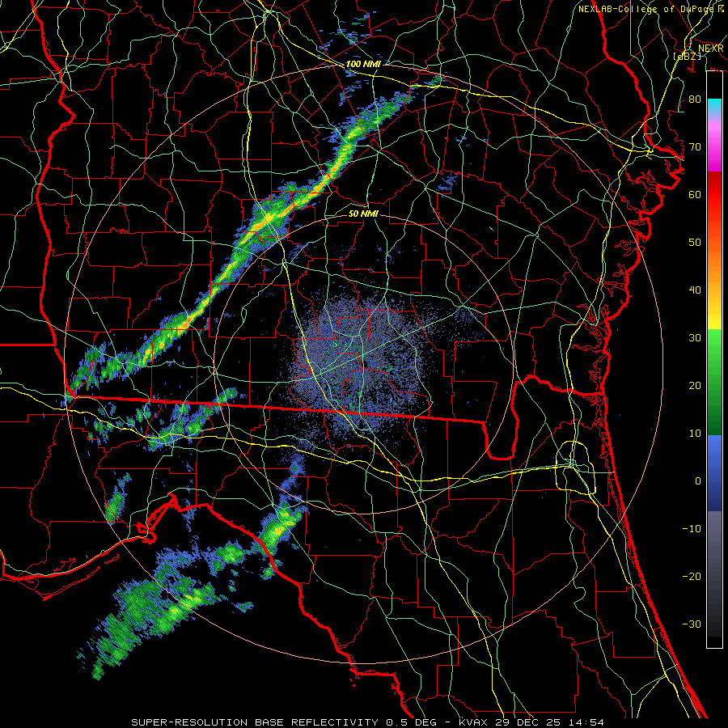Click the 30 value on reflectivity scale

695,337
